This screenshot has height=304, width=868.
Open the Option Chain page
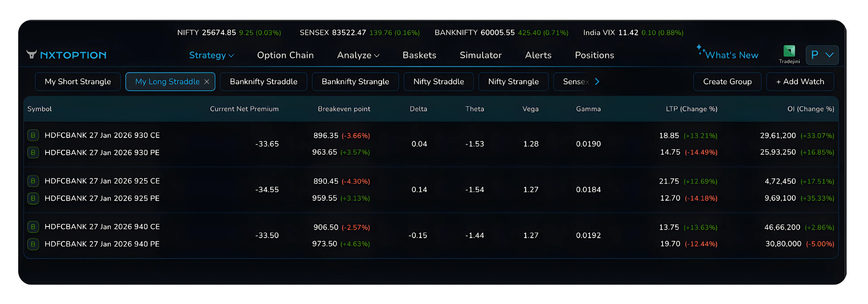pyautogui.click(x=285, y=55)
